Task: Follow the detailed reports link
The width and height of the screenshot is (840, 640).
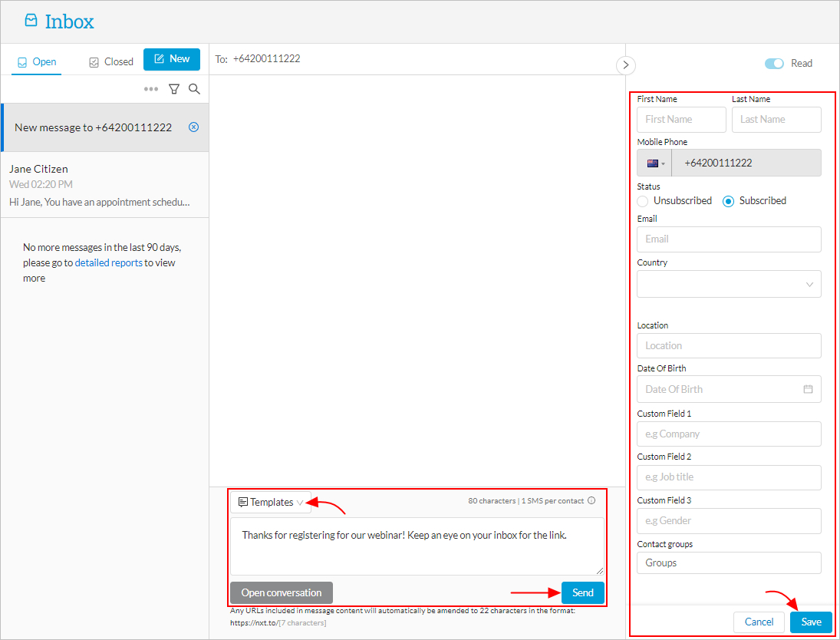Action: click(x=109, y=262)
